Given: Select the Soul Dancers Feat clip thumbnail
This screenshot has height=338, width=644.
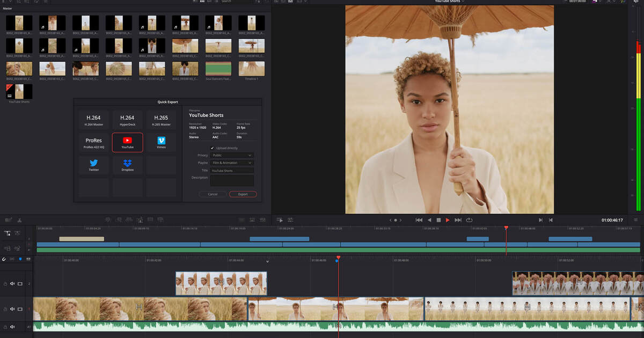Looking at the screenshot, I should 218,69.
